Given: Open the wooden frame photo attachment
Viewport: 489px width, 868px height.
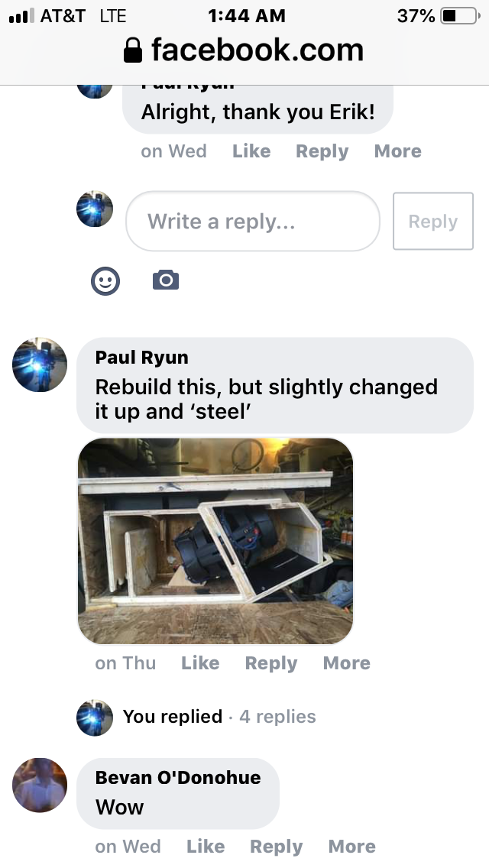Looking at the screenshot, I should coord(215,541).
